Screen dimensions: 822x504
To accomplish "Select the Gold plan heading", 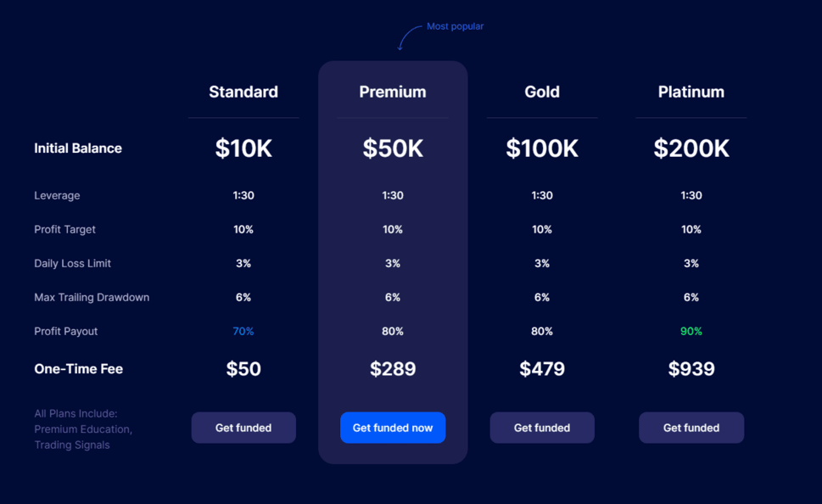I will click(x=542, y=92).
